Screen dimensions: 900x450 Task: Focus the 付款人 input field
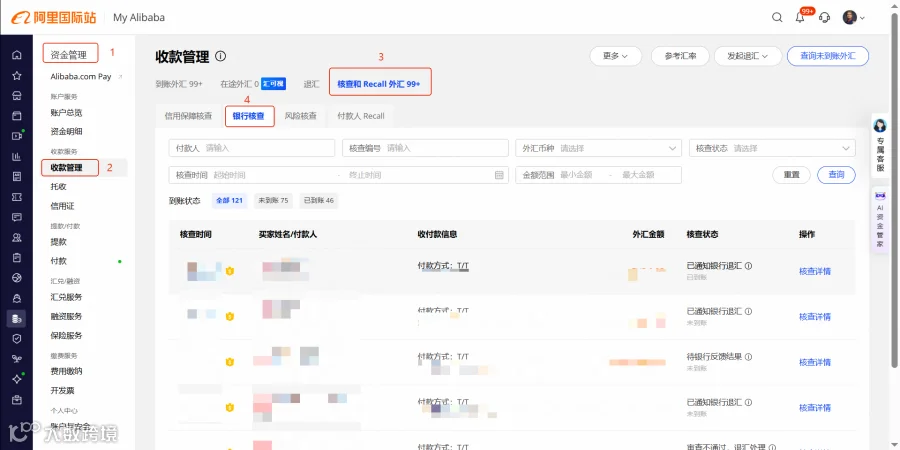click(x=251, y=148)
